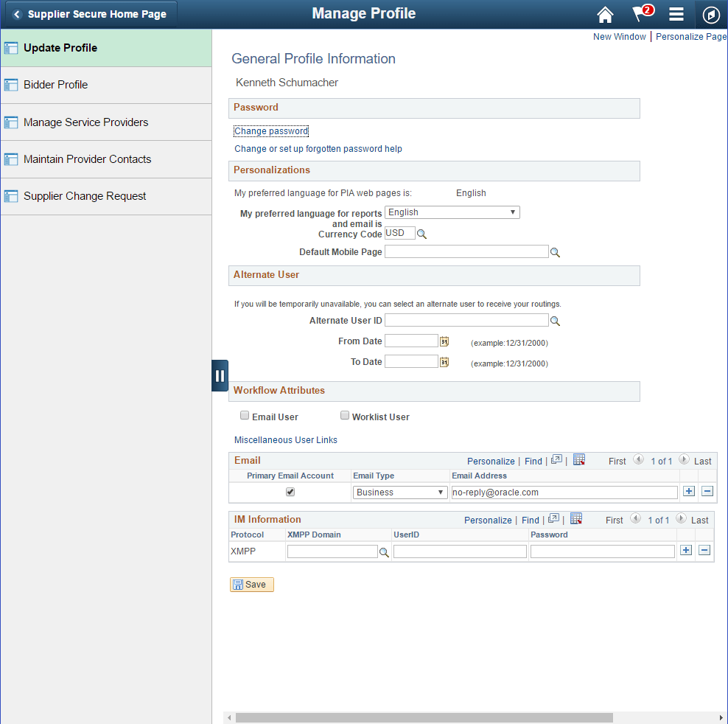This screenshot has width=728, height=724.
Task: Download the Email grid to spreadsheet
Action: tap(579, 459)
